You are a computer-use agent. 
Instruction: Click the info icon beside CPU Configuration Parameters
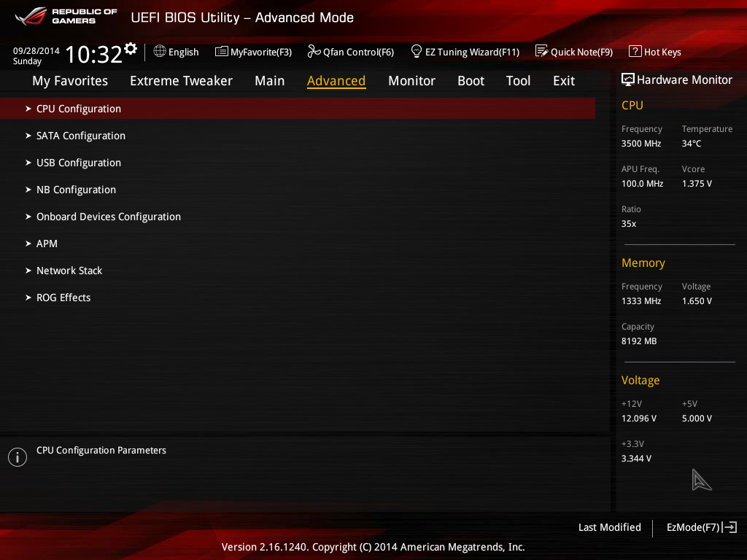point(18,457)
